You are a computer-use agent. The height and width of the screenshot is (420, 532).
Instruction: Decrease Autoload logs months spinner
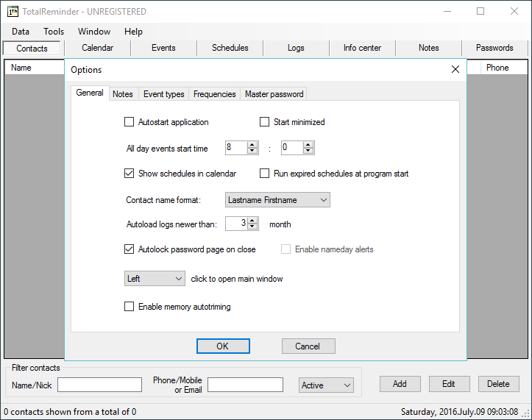(252, 227)
